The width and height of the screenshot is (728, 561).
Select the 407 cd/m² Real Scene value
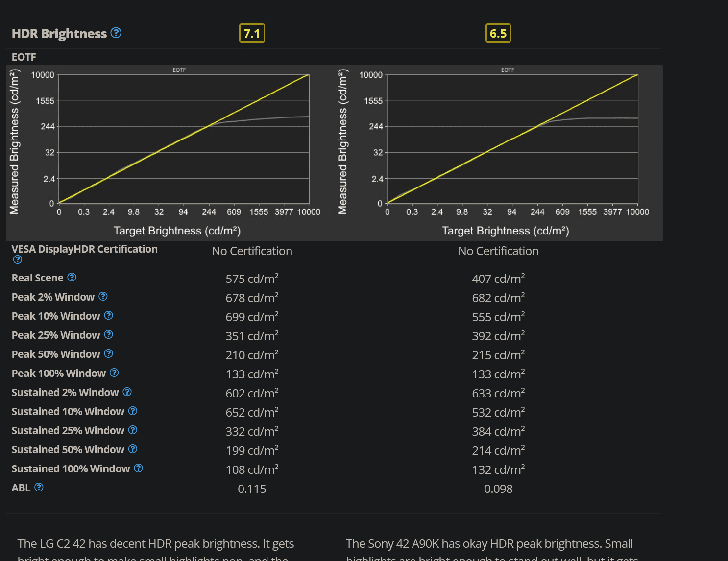(x=498, y=279)
